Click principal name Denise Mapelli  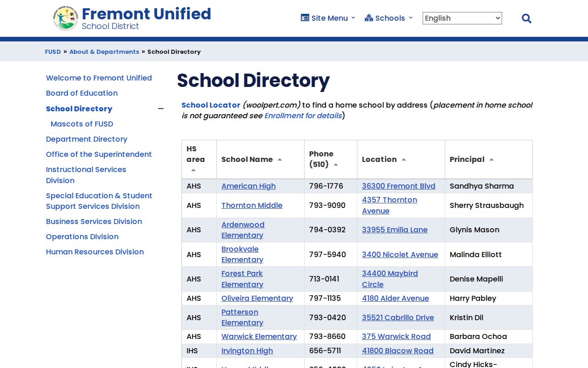tap(476, 279)
